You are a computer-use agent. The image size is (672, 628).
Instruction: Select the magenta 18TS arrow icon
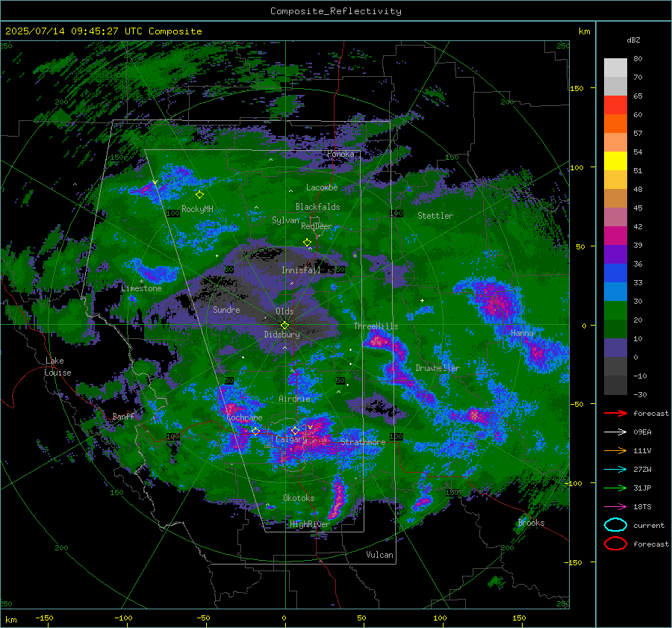[x=615, y=507]
